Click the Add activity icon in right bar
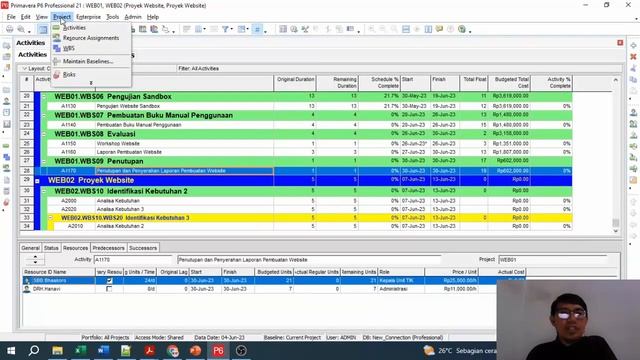 [633, 45]
